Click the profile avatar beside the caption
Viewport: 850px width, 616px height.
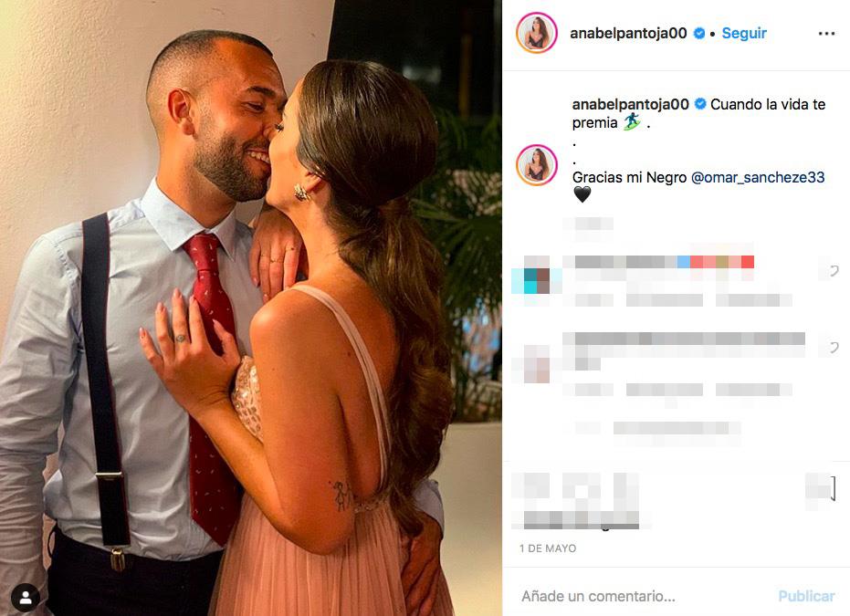[537, 165]
